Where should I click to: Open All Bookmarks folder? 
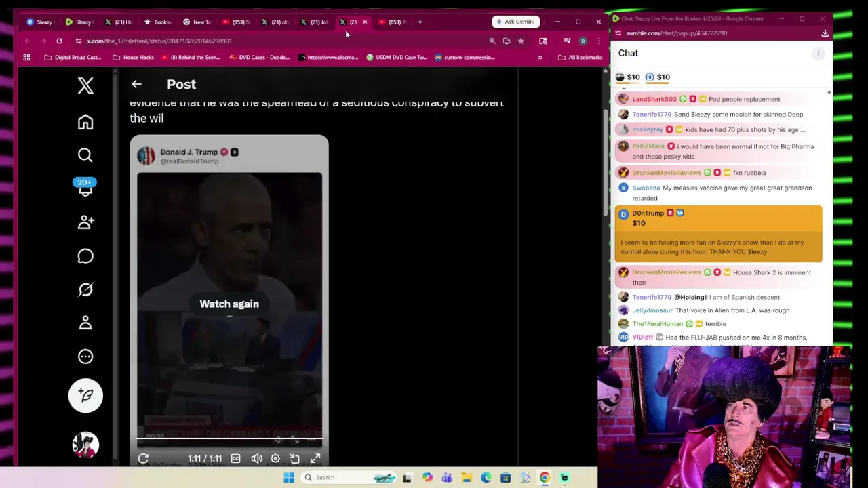tap(580, 57)
